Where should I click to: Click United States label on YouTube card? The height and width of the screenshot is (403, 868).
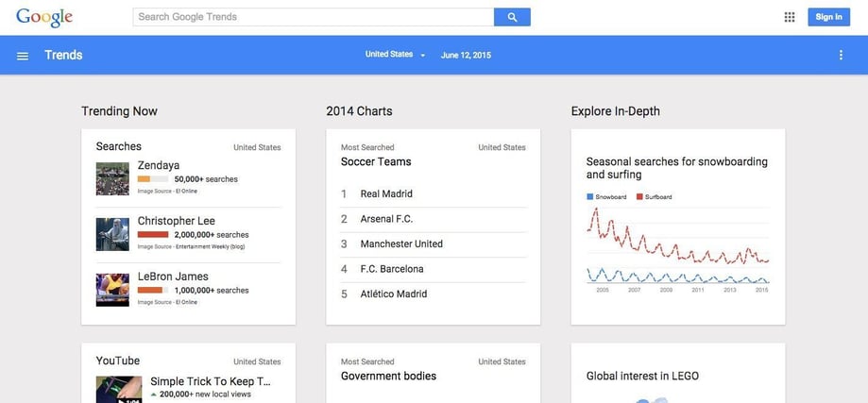[x=257, y=361]
